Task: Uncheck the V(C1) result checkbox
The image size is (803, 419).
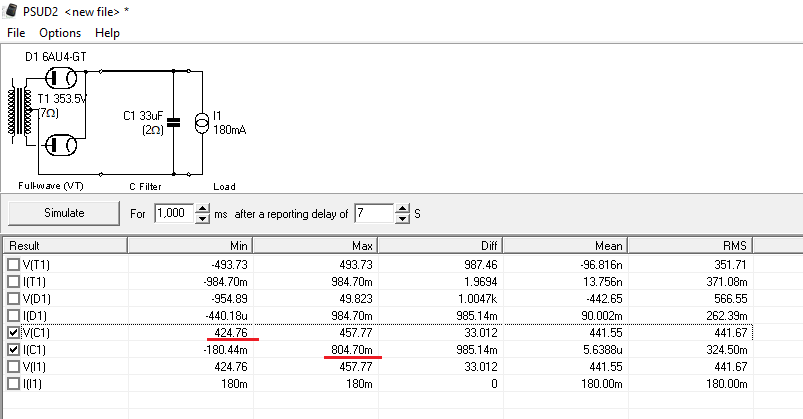Action: click(14, 332)
